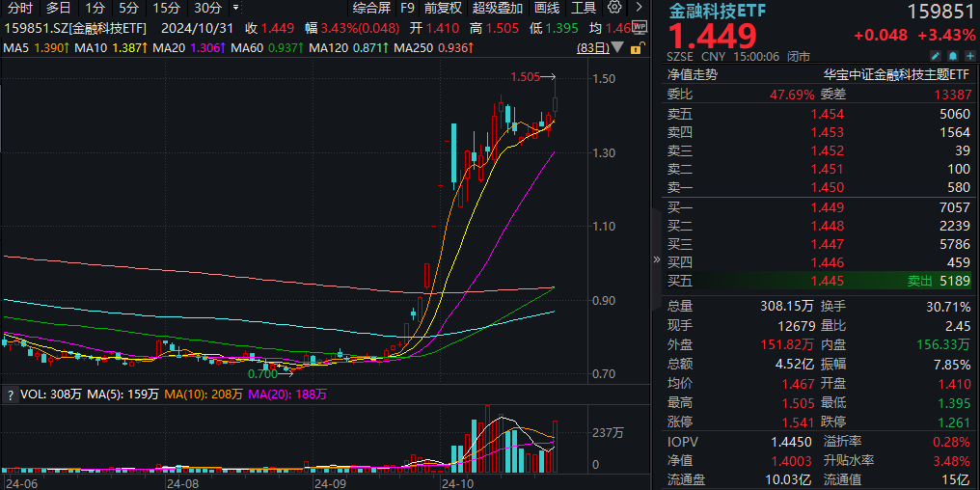
Task: Click 卖出 button on 买五 row
Action: [x=918, y=282]
